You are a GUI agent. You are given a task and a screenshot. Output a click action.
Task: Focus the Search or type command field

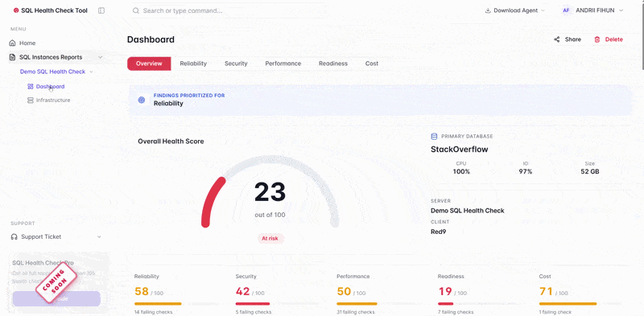click(x=228, y=10)
